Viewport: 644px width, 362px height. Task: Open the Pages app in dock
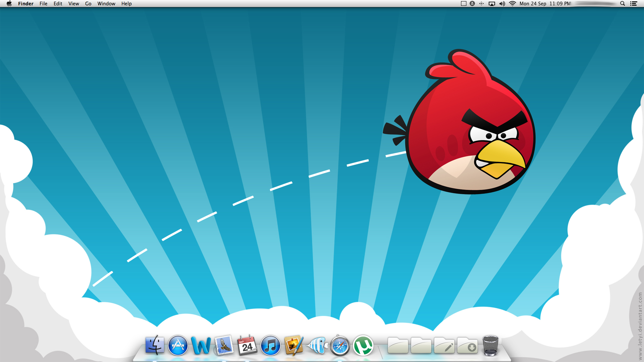click(293, 346)
